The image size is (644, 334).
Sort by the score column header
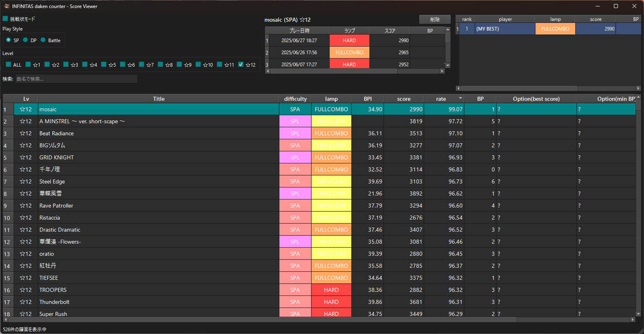point(404,99)
